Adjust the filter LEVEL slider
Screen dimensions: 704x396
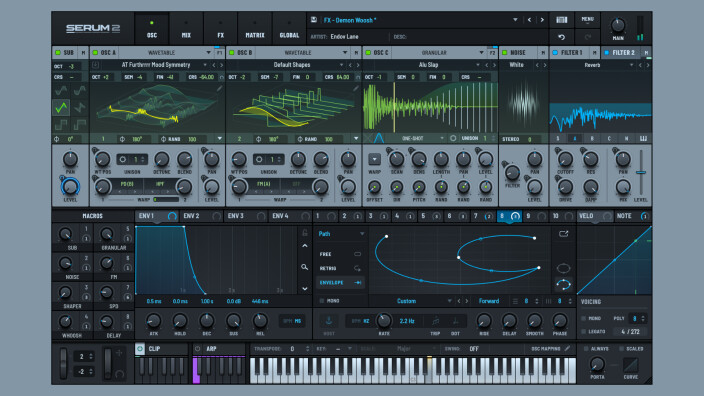(641, 172)
